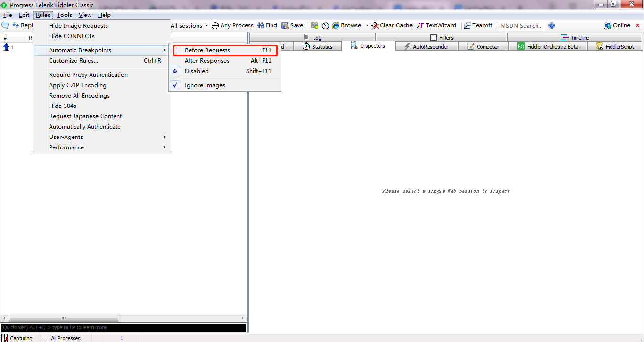Toggle the Filters tab checkbox
The width and height of the screenshot is (644, 342).
pos(434,38)
